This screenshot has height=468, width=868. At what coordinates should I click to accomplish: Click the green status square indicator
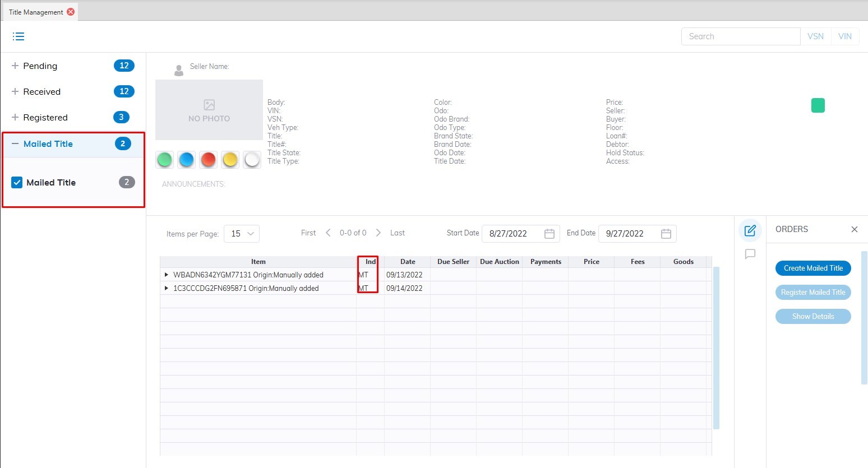click(818, 105)
